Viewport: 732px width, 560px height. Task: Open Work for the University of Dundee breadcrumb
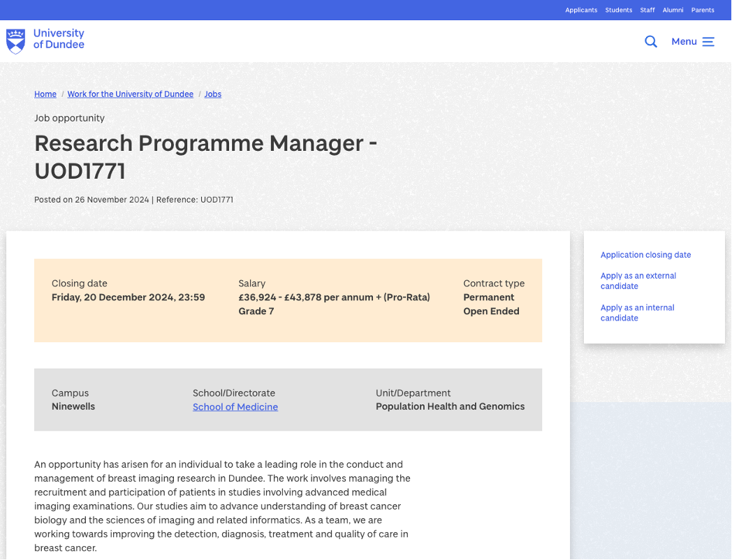(130, 94)
